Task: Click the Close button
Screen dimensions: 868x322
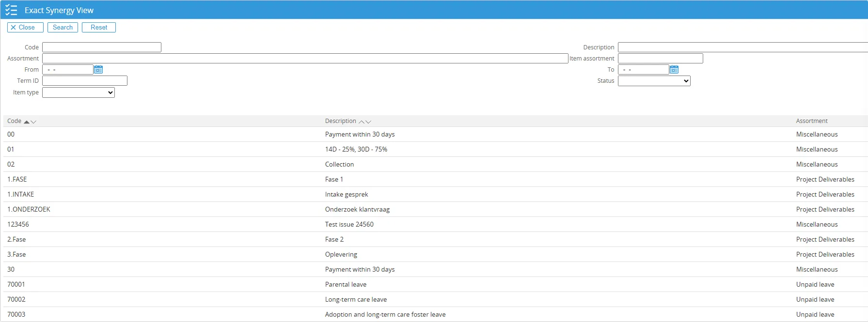Action: click(25, 28)
